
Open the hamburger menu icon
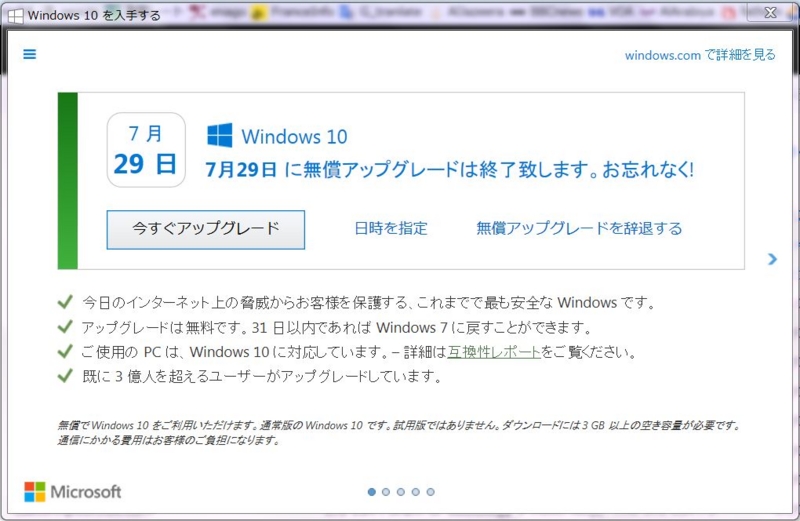point(30,54)
